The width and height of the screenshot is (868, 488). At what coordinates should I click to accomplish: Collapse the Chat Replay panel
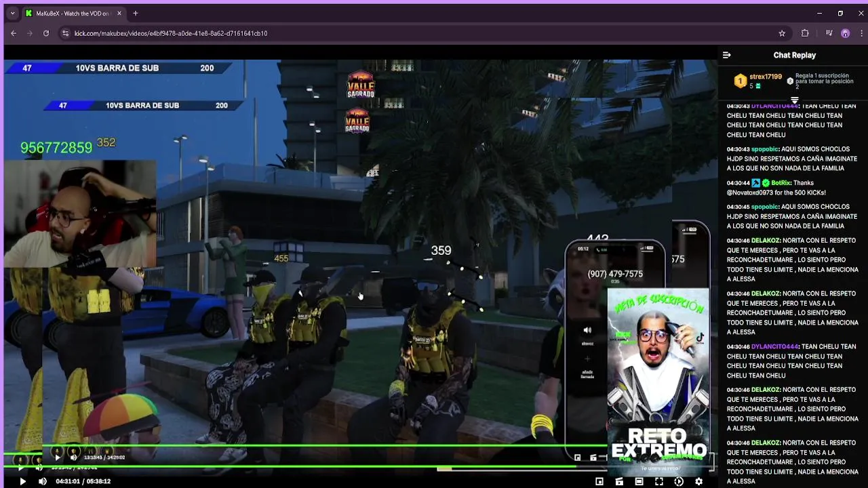(726, 55)
